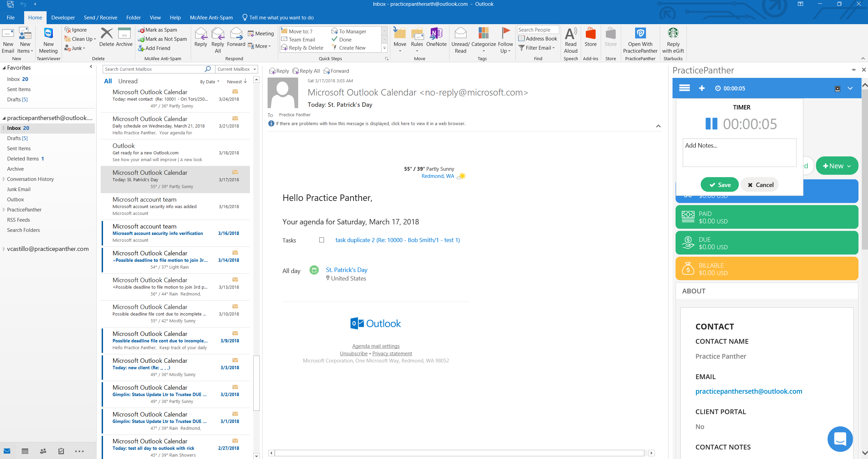
Task: Click practicepantherseth@outlook.com email link
Action: pyautogui.click(x=749, y=391)
